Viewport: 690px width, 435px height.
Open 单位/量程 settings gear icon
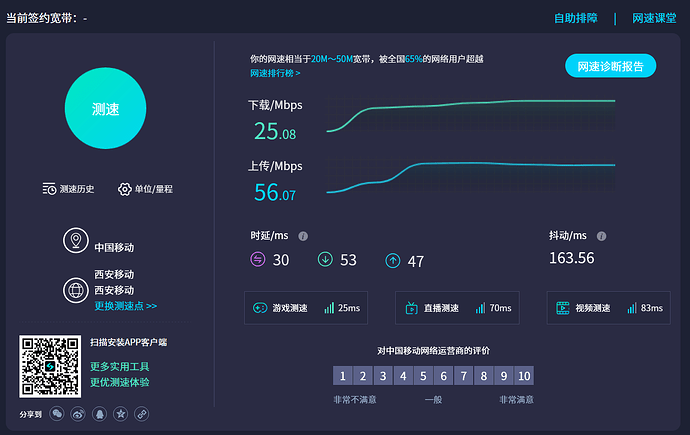coord(125,189)
